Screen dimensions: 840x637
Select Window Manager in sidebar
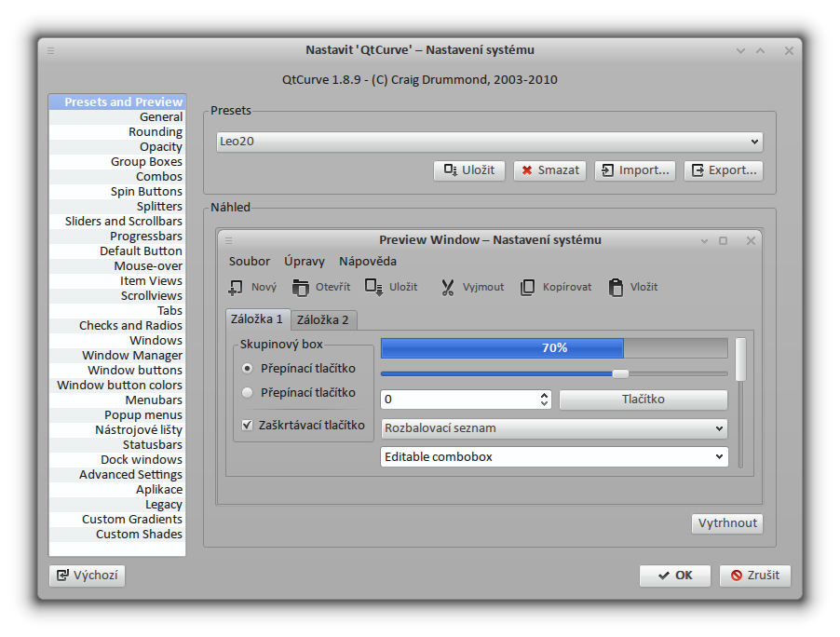tap(117, 356)
